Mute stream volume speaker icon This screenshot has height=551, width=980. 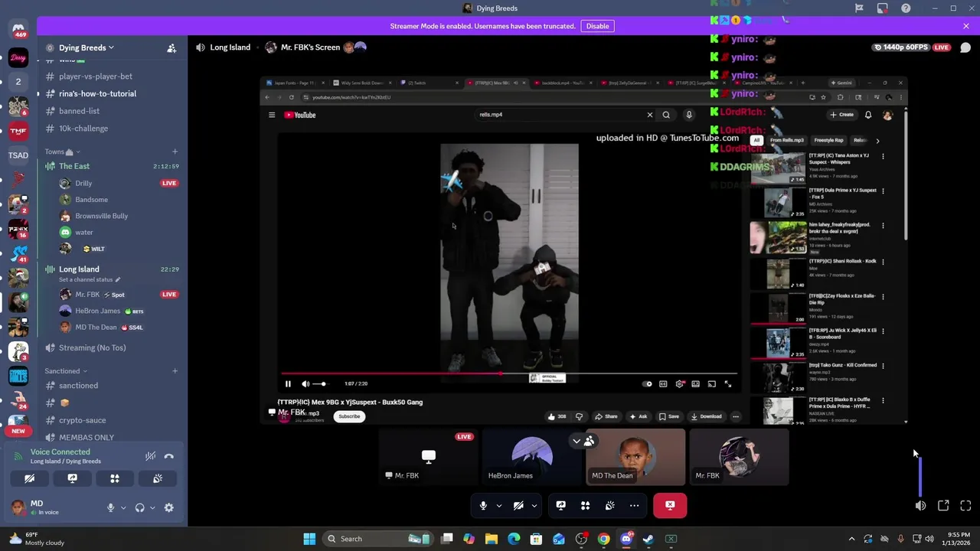coord(920,505)
